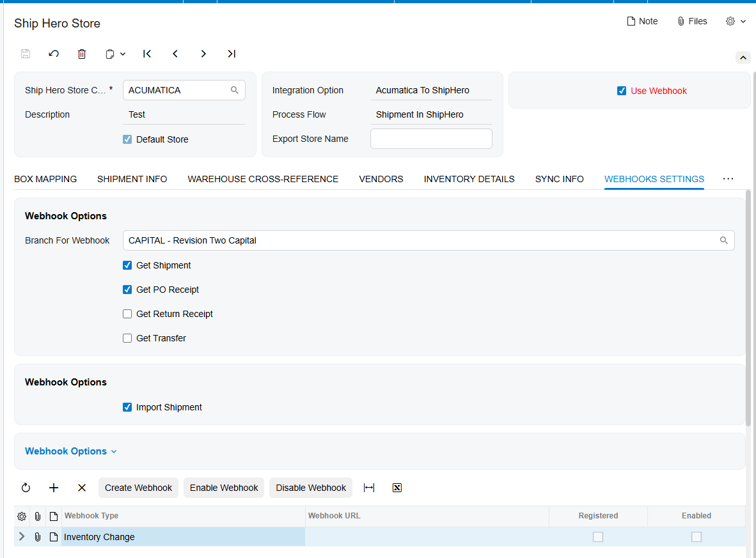Switch to the Inventory Details tab
Image resolution: width=756 pixels, height=558 pixels.
pos(469,179)
